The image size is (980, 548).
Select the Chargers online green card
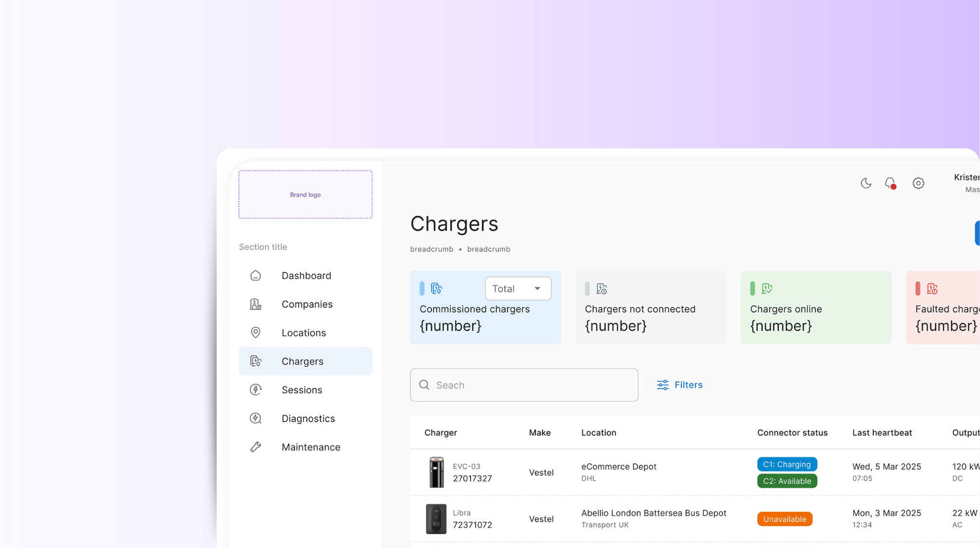click(x=815, y=308)
